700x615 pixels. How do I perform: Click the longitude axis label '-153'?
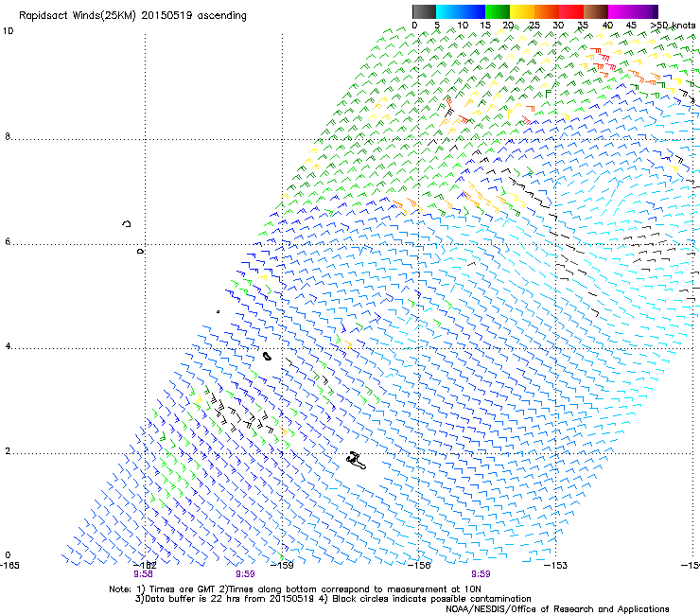pyautogui.click(x=556, y=566)
